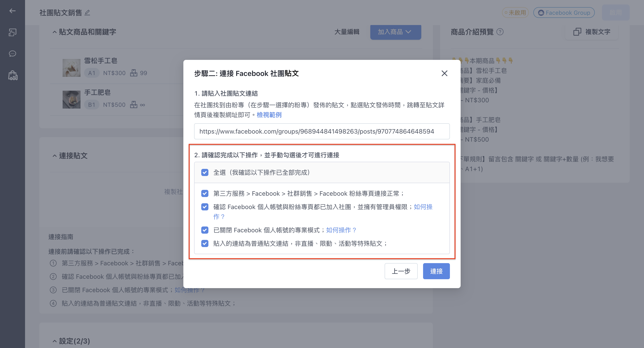Open the chat bubble icon in the sidebar
The height and width of the screenshot is (348, 644).
(12, 53)
